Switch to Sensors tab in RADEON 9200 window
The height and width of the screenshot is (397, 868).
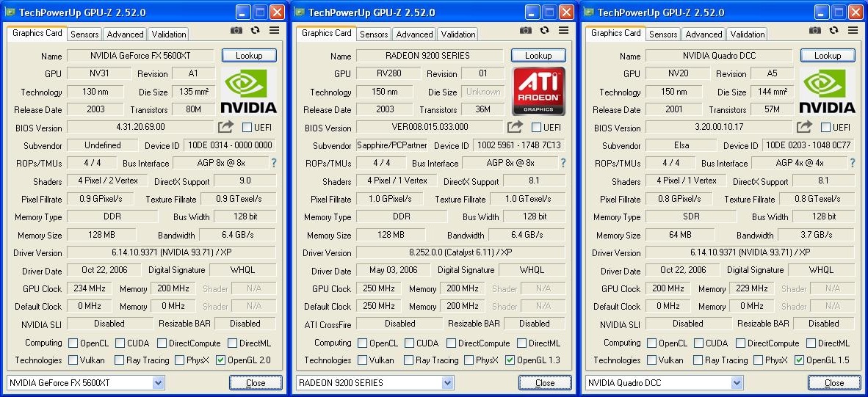375,34
